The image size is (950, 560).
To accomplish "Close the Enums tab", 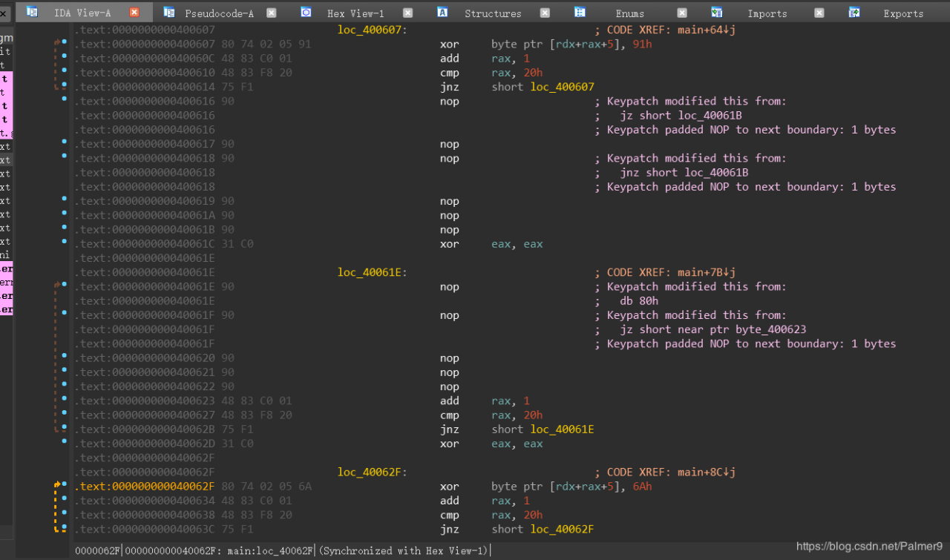I will (682, 13).
